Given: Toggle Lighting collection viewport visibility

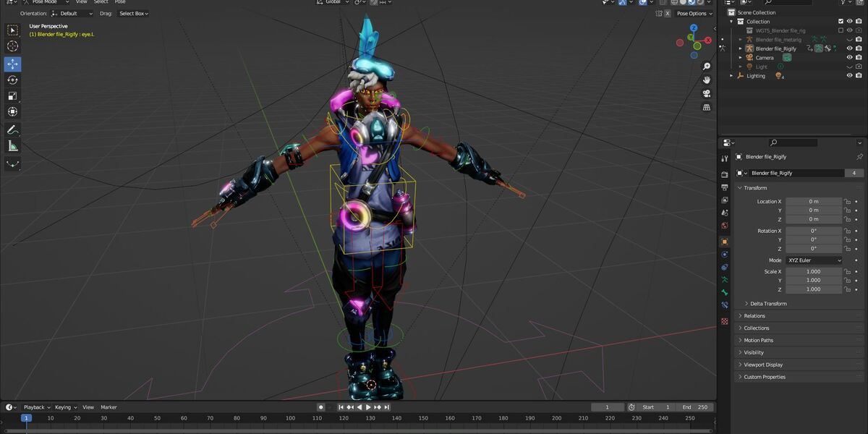Looking at the screenshot, I should (x=850, y=75).
